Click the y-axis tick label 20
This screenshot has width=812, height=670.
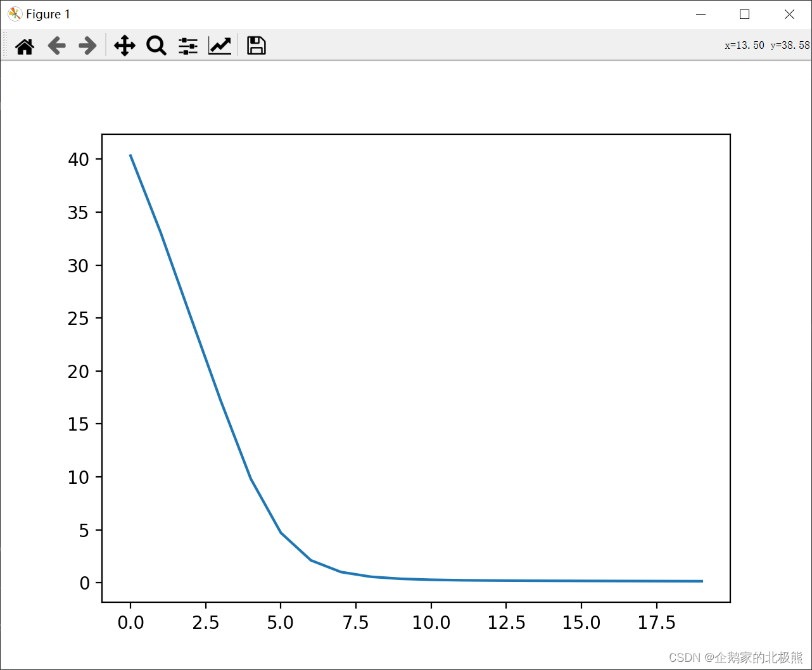tap(78, 371)
